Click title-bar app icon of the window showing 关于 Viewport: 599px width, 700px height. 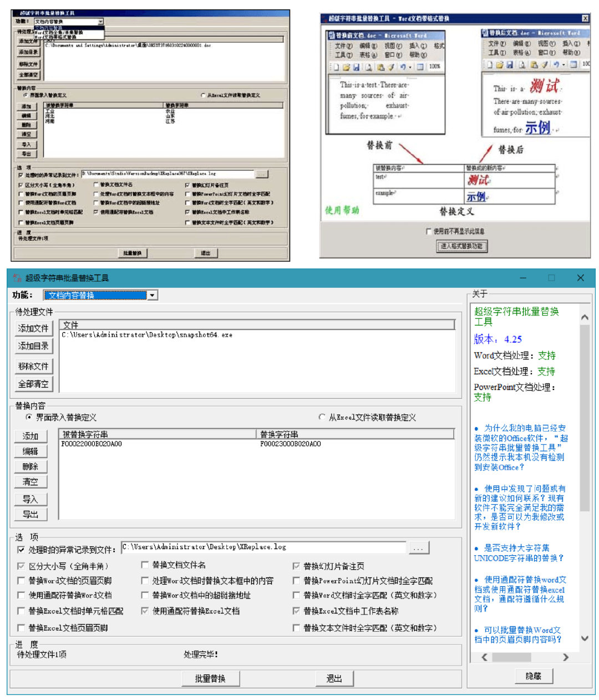17,278
